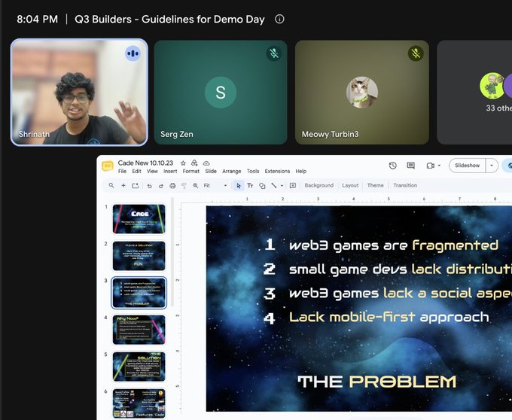Click the Transition button

point(405,185)
